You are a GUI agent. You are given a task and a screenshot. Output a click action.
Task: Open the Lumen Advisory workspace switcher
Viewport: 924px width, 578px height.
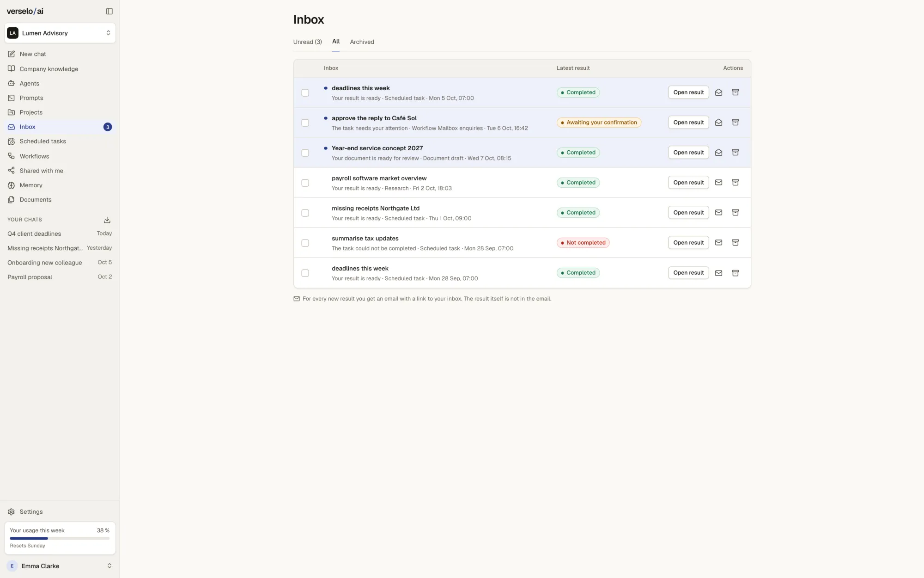click(x=60, y=33)
